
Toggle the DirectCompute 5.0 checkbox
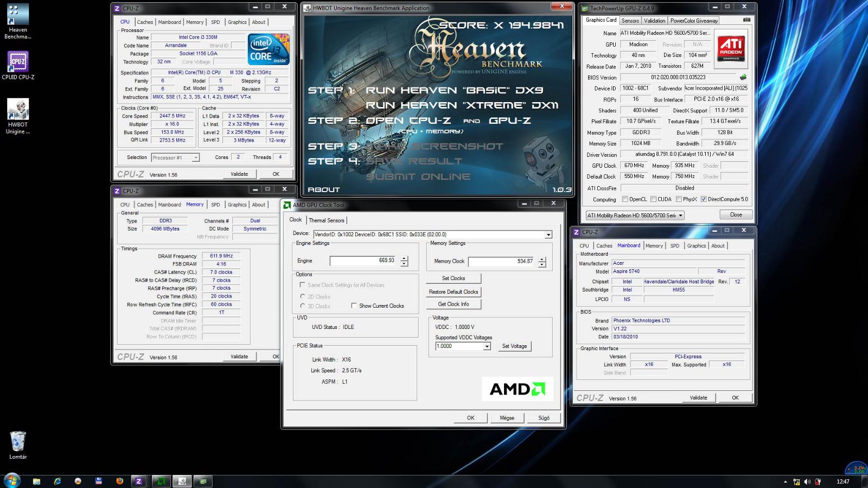pyautogui.click(x=704, y=199)
